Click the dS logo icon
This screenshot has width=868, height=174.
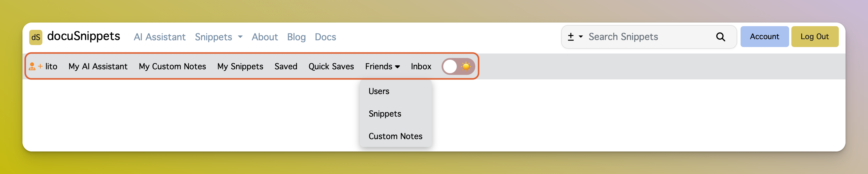(x=36, y=37)
